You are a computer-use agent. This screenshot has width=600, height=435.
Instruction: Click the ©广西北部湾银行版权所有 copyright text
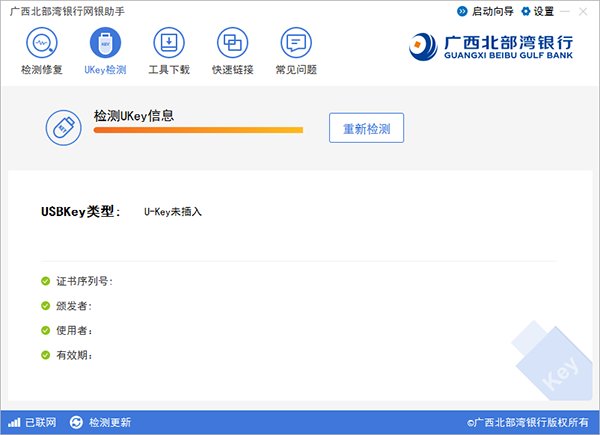click(528, 422)
